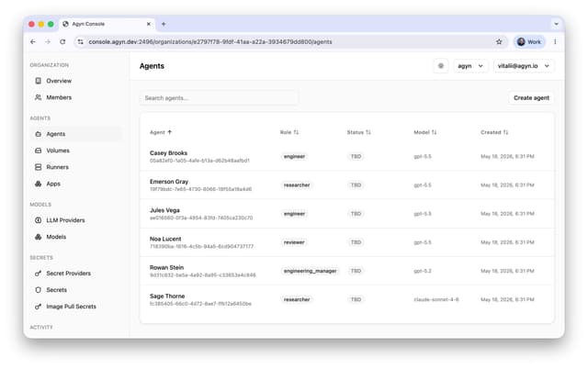View site information icon in address bar
The width and height of the screenshot is (588, 369).
(x=80, y=42)
